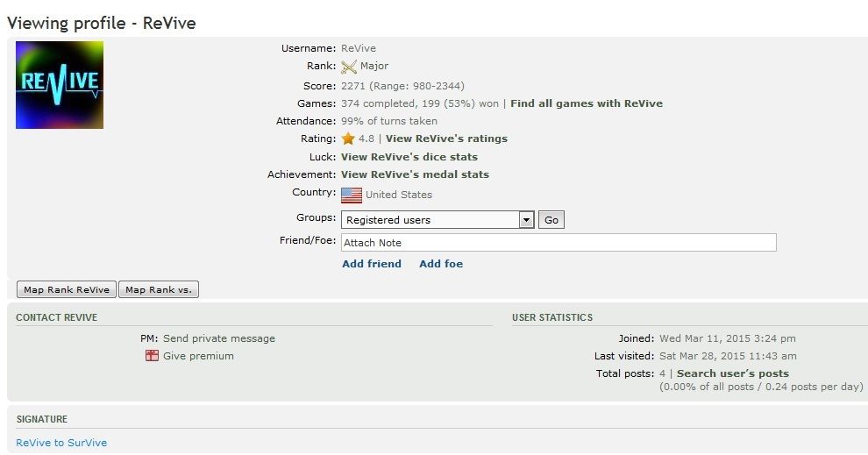
Task: Click Send private message link
Action: pos(219,338)
